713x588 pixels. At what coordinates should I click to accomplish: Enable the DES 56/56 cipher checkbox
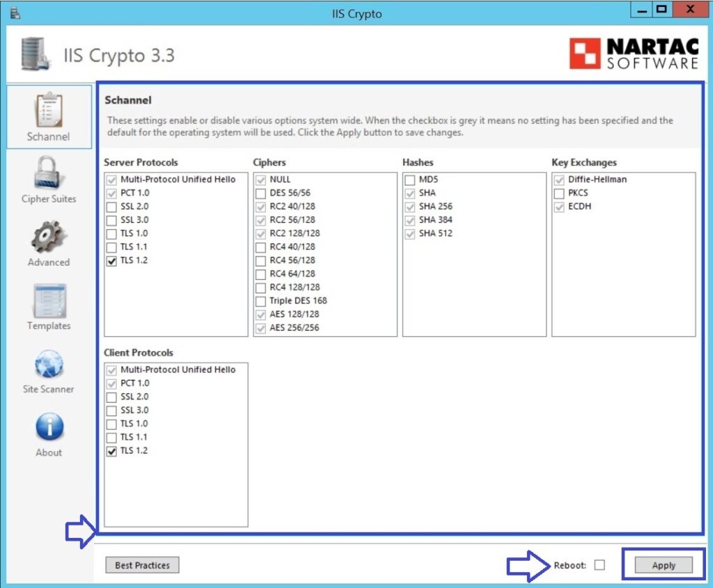260,193
